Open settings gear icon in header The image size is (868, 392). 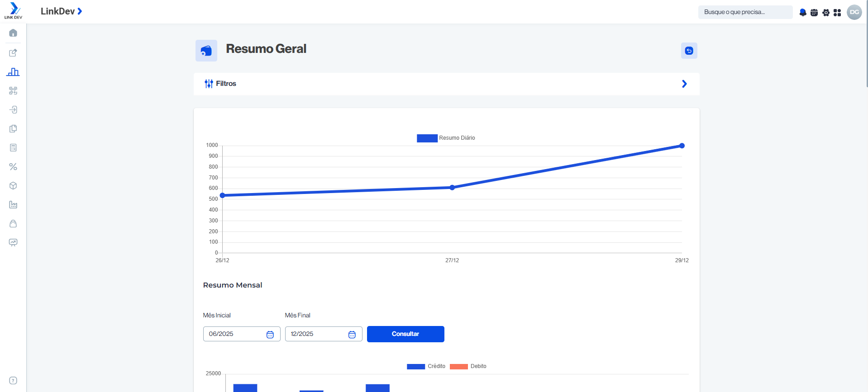pyautogui.click(x=826, y=12)
